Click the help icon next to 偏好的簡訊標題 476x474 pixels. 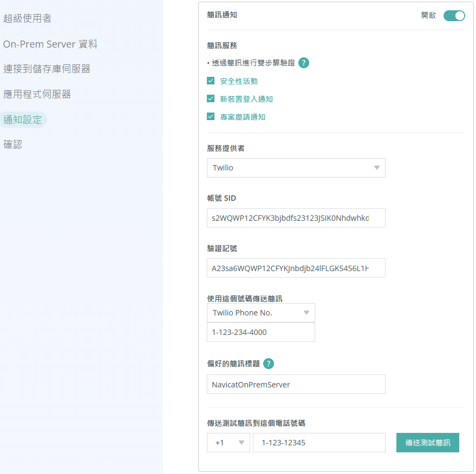tap(268, 364)
